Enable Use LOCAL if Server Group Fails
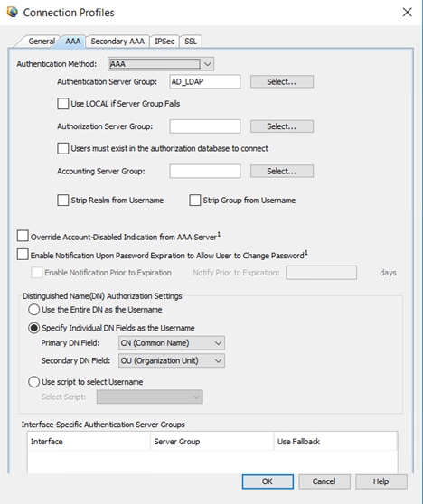The width and height of the screenshot is (423, 504). pos(62,104)
